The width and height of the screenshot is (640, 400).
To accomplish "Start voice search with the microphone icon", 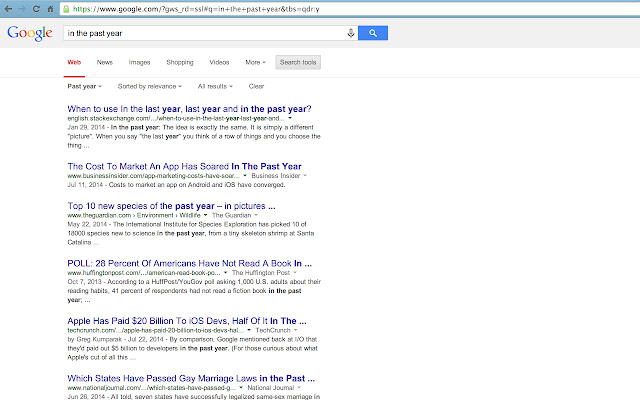I will tap(351, 33).
